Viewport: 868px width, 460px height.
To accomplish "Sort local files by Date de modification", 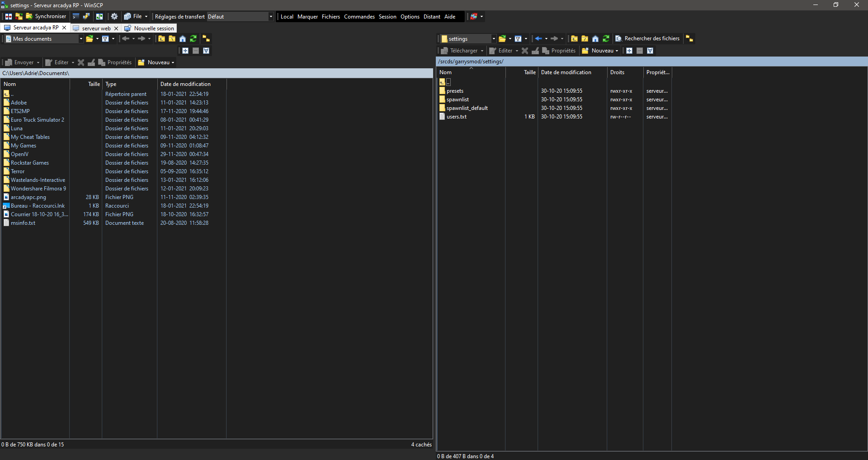I will (x=192, y=84).
